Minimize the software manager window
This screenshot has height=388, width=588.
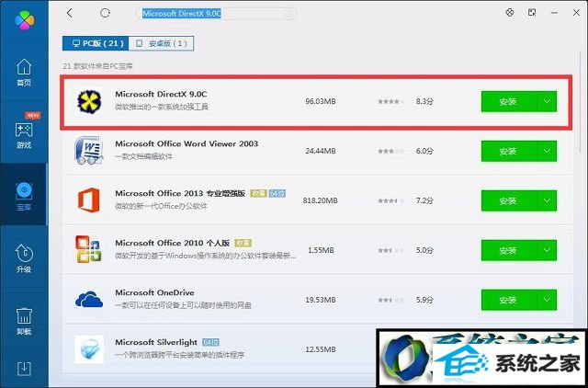pos(554,13)
